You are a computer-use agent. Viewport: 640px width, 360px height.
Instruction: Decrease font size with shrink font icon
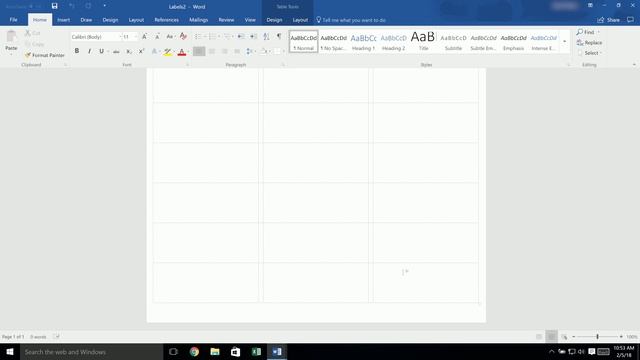157,37
